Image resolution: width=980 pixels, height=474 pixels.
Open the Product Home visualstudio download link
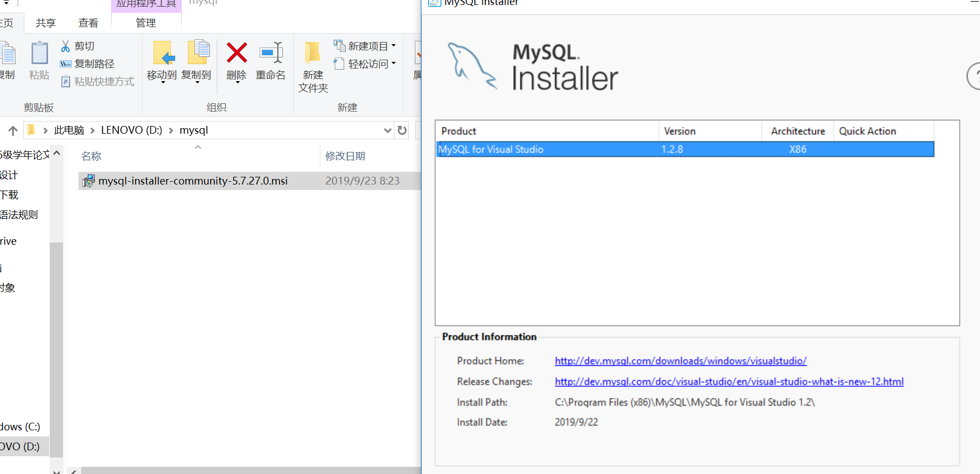click(681, 361)
